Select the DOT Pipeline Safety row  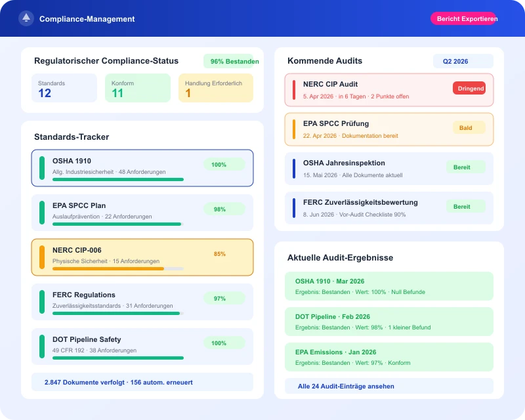click(142, 346)
